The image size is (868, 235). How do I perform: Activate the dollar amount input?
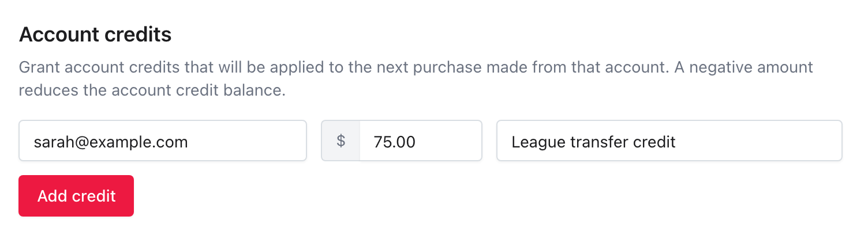point(421,141)
